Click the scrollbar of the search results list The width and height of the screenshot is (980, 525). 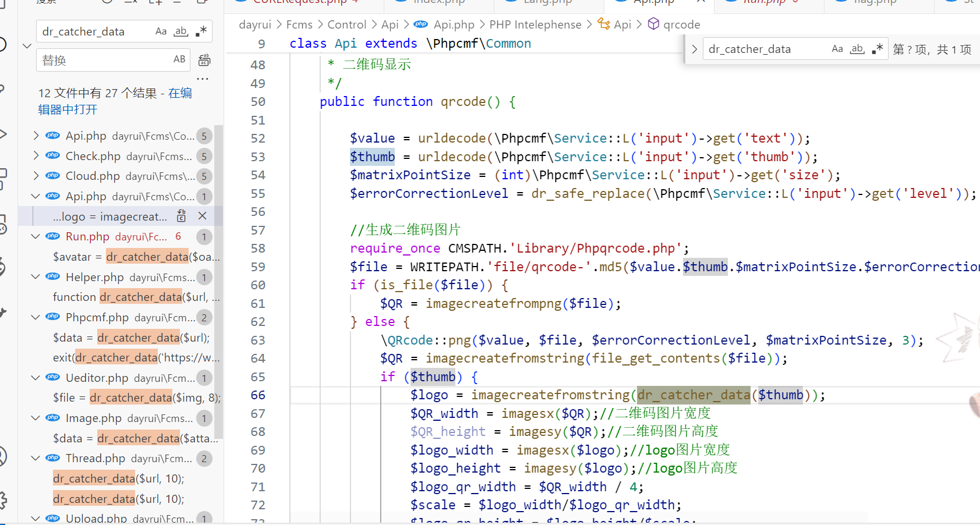click(219, 282)
